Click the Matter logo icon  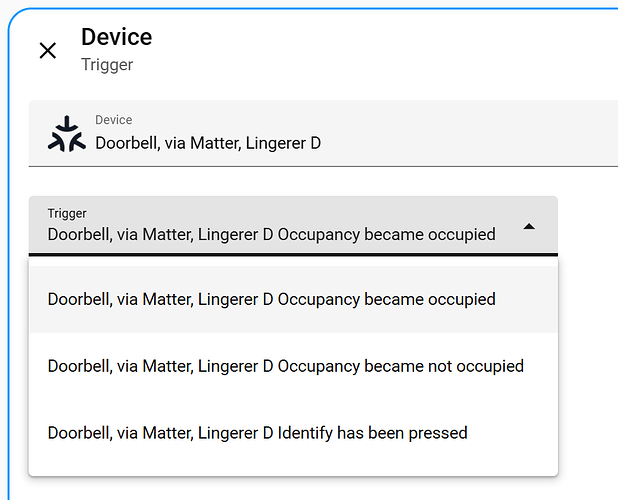pyautogui.click(x=67, y=134)
